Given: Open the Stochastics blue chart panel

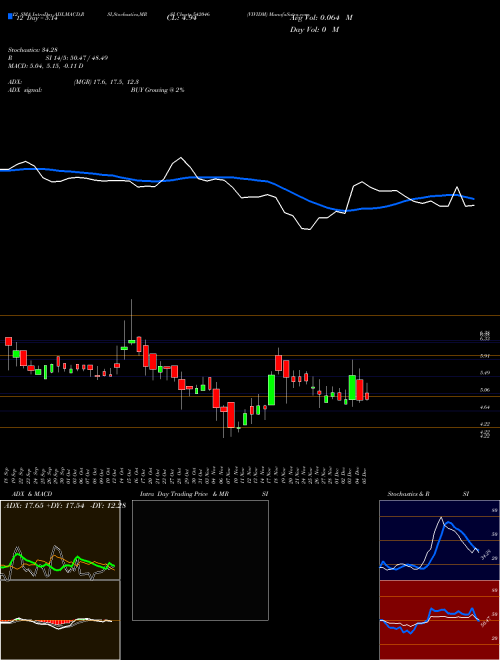Looking at the screenshot, I should click(x=439, y=540).
